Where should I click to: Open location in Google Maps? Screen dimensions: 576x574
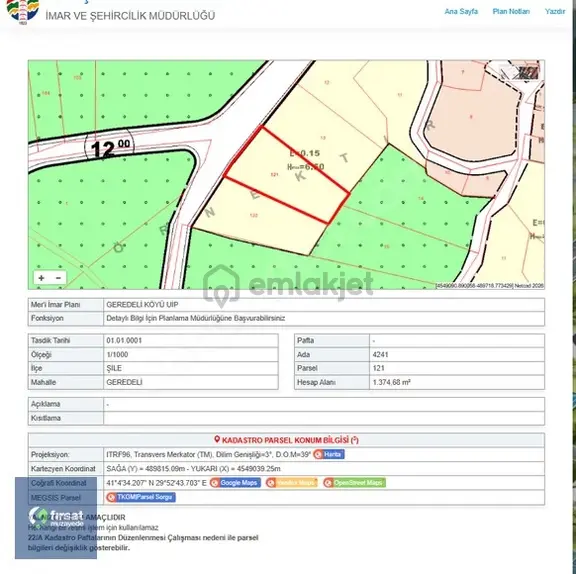pyautogui.click(x=235, y=483)
